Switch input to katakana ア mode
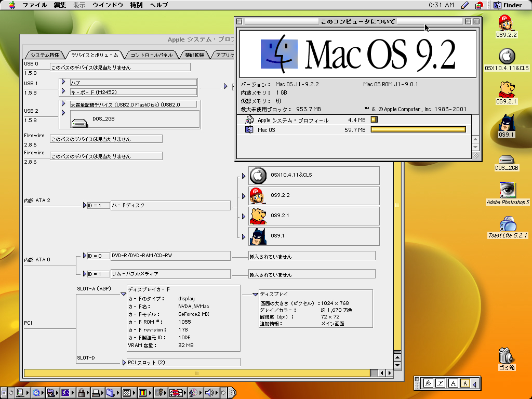The height and width of the screenshot is (399, 532). [441, 383]
